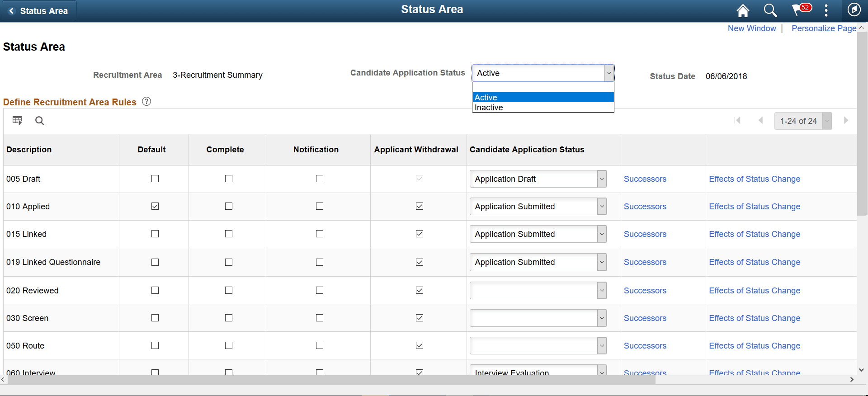Open the three-dot actions menu
The image size is (868, 396).
[826, 10]
